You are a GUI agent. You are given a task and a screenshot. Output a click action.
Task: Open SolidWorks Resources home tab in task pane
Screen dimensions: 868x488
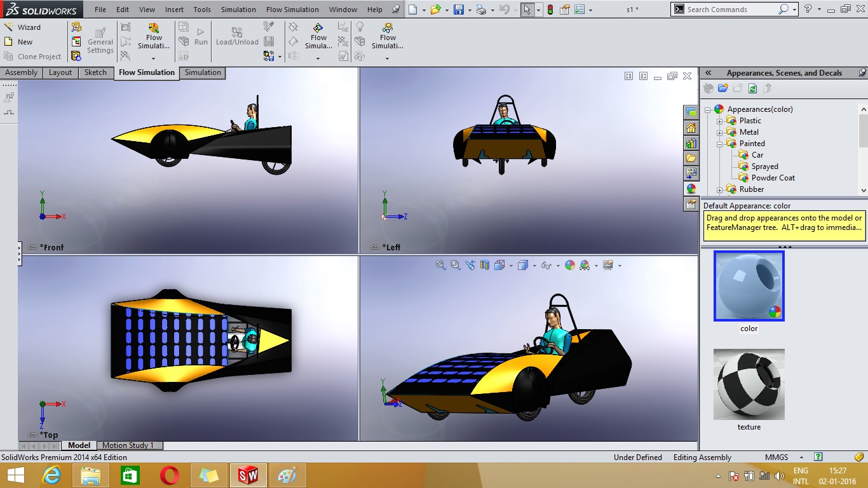[x=691, y=128]
